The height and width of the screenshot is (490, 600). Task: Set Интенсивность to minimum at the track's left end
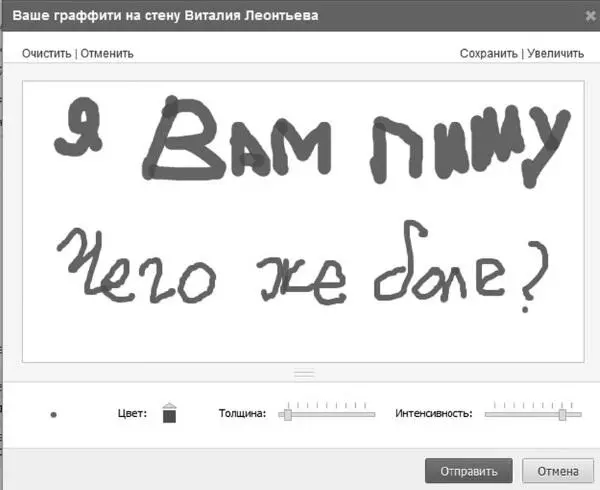pyautogui.click(x=487, y=413)
